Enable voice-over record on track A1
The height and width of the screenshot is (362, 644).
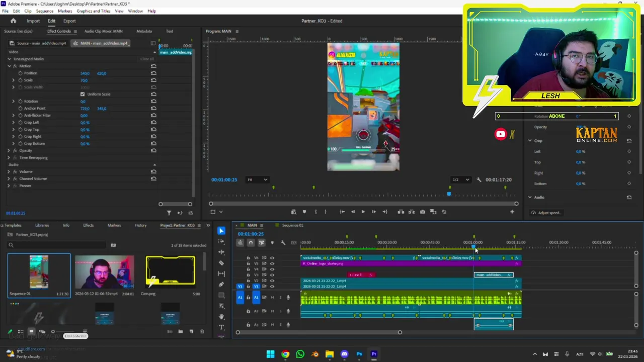click(288, 297)
